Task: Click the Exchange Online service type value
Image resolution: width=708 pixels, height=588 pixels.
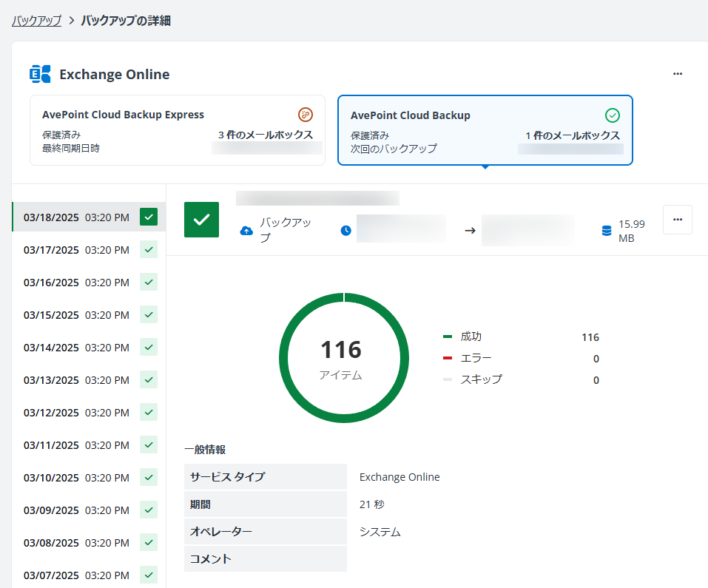Action: pyautogui.click(x=399, y=477)
